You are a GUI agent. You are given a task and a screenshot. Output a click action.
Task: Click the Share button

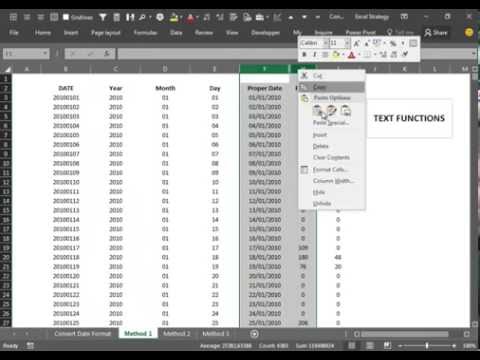(x=436, y=33)
